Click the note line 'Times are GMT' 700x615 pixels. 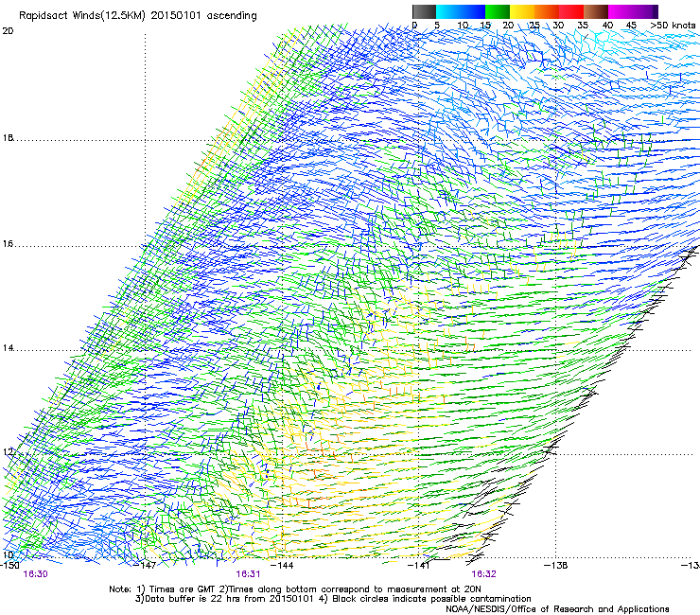coord(183,589)
